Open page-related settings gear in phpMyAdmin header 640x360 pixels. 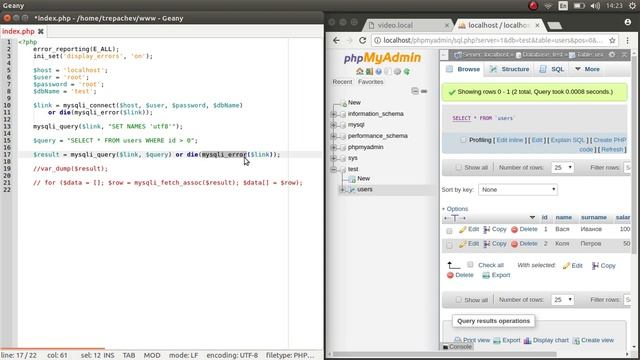(612, 54)
